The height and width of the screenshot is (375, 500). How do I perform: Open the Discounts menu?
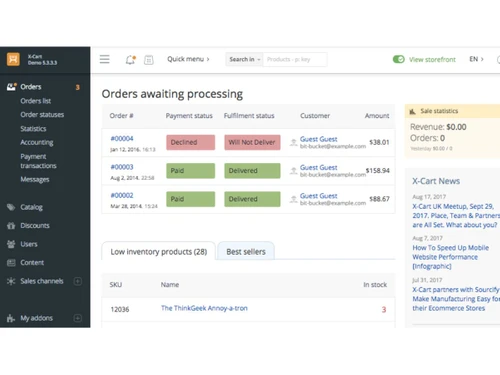(35, 226)
